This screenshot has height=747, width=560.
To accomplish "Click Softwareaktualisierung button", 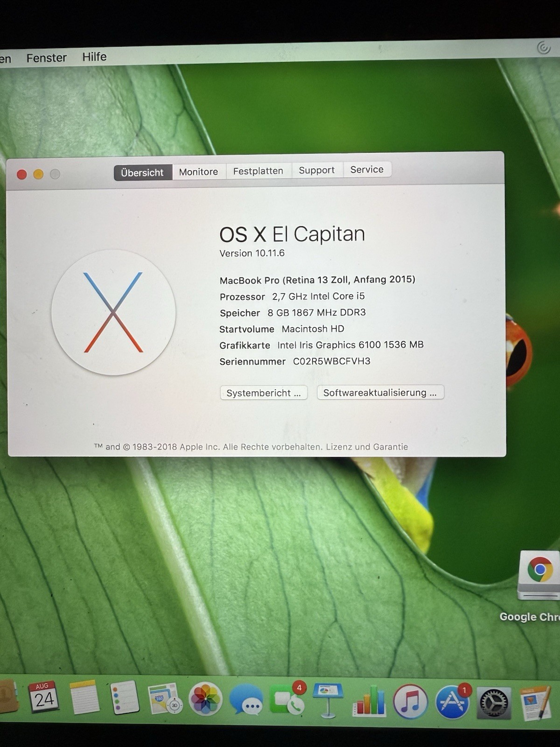I will 380,393.
